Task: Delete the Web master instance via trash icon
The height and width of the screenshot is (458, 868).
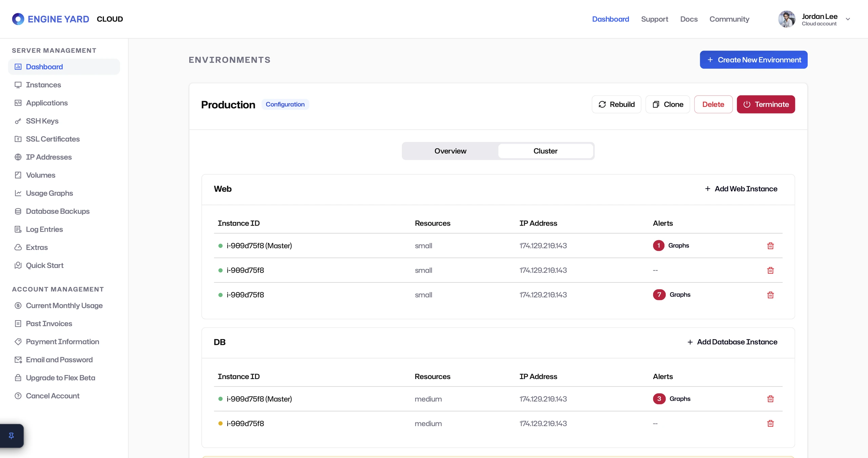Action: pyautogui.click(x=770, y=246)
